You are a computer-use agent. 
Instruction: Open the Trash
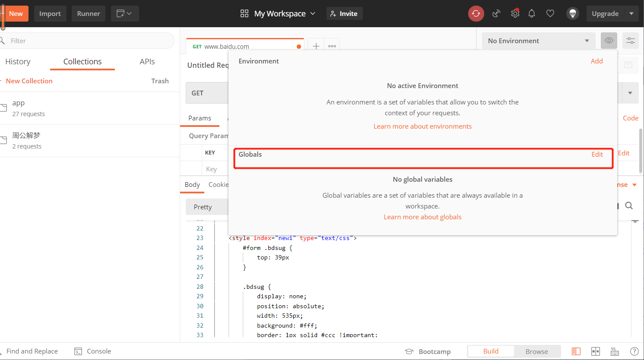pyautogui.click(x=160, y=81)
